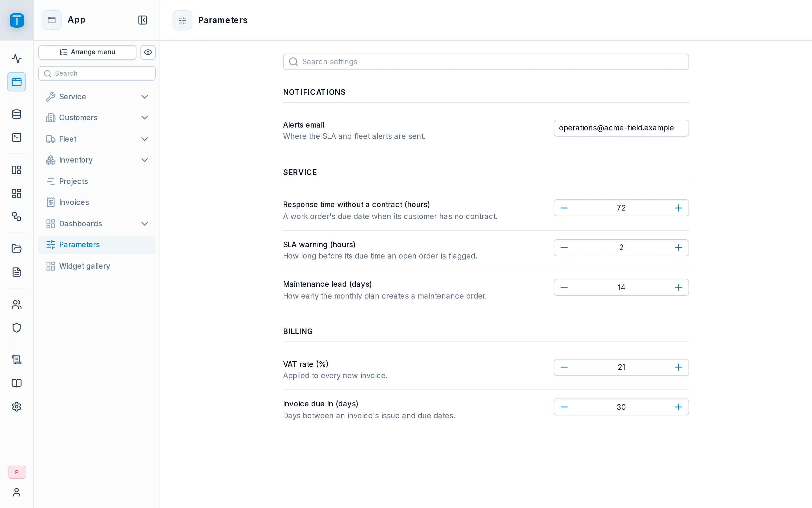
Task: Decrease the SLA warning hours value
Action: [x=564, y=248]
